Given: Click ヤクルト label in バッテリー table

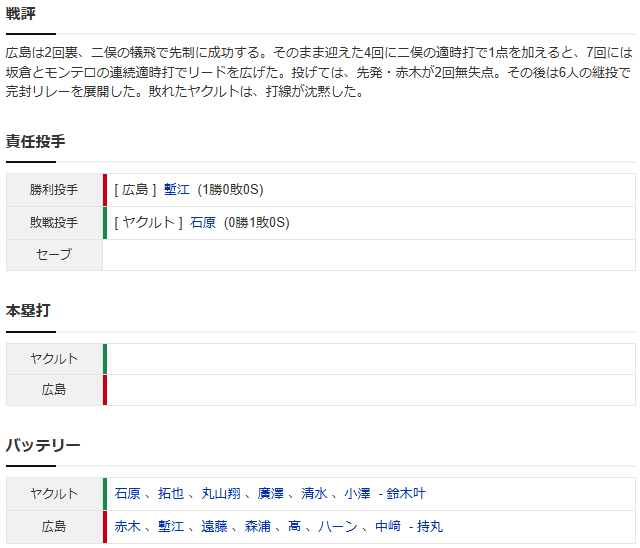Looking at the screenshot, I should click(54, 494).
